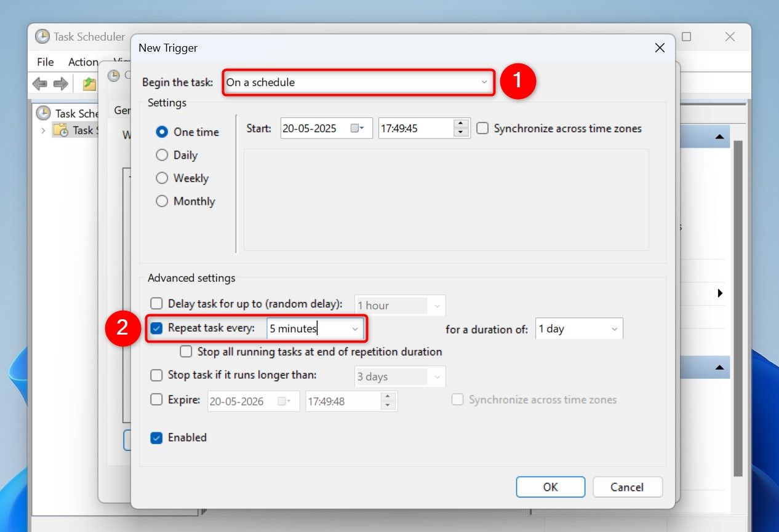The image size is (779, 532).
Task: Uncheck the Repeat task every checkbox
Action: [157, 328]
